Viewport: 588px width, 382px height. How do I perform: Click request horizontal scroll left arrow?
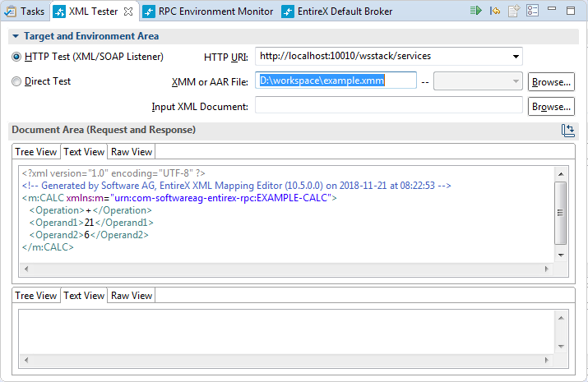(25, 269)
